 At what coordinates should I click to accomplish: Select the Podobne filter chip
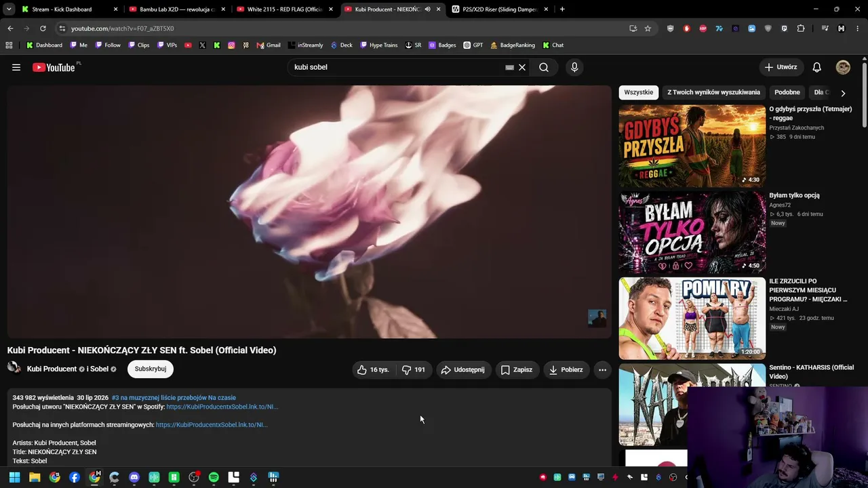point(787,92)
